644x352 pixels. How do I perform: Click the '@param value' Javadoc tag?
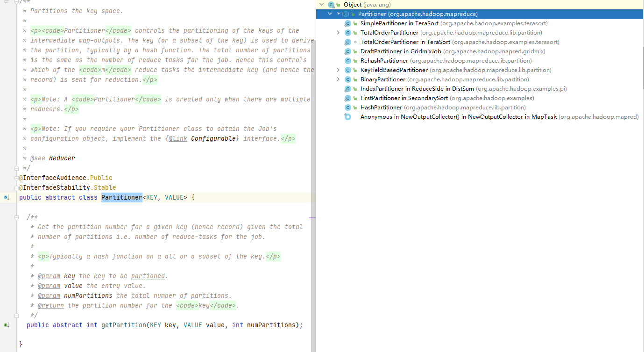point(60,286)
